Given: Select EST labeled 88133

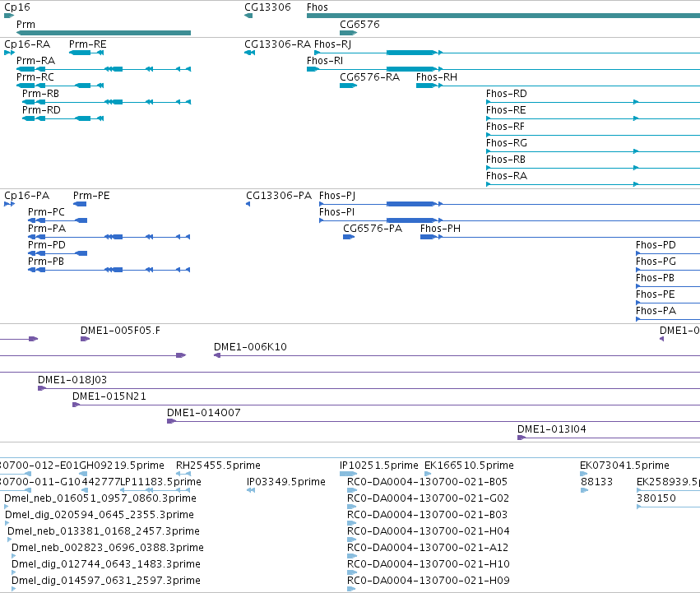Looking at the screenshot, I should pyautogui.click(x=585, y=490).
